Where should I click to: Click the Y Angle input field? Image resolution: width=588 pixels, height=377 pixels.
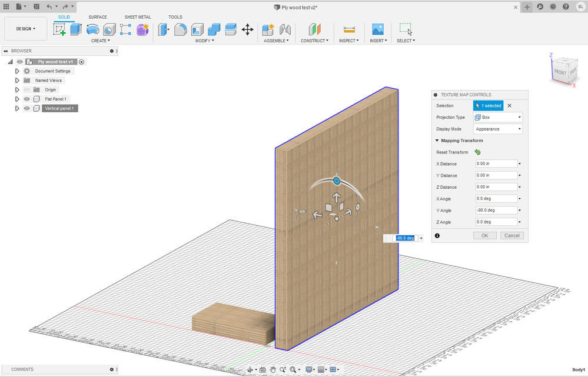(497, 210)
